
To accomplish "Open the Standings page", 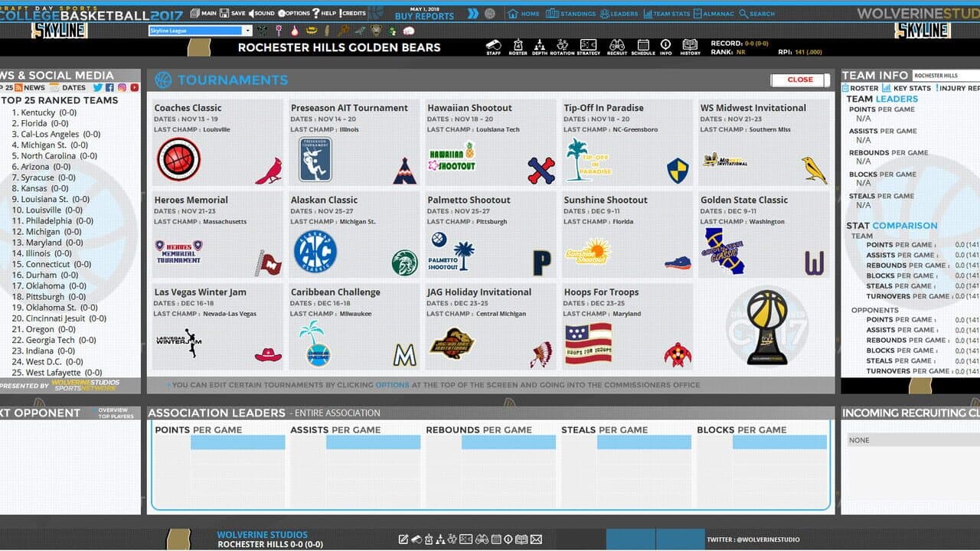I will [571, 14].
